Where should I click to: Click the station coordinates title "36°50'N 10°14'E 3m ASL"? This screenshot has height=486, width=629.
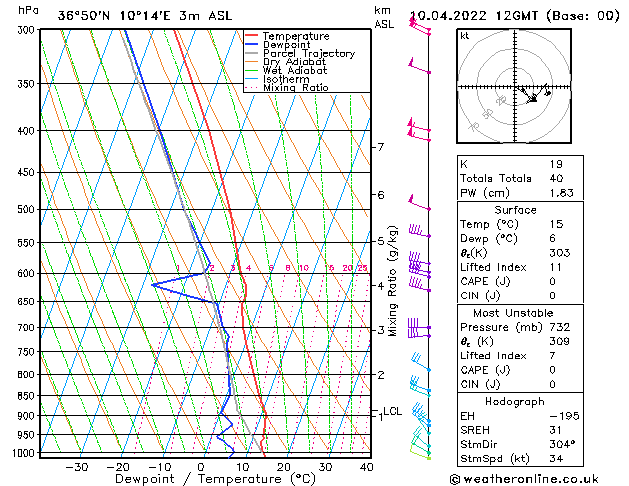pyautogui.click(x=145, y=16)
